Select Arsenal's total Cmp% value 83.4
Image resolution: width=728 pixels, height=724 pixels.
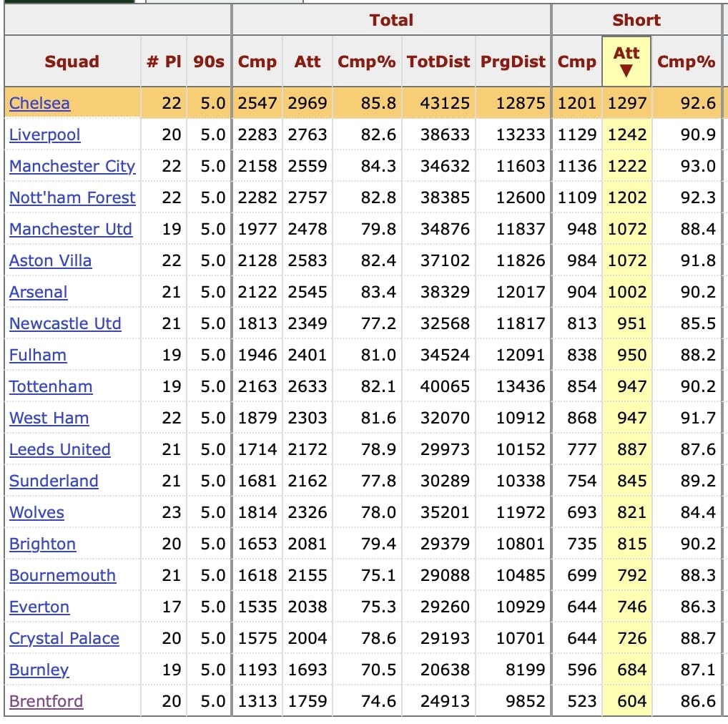point(378,292)
